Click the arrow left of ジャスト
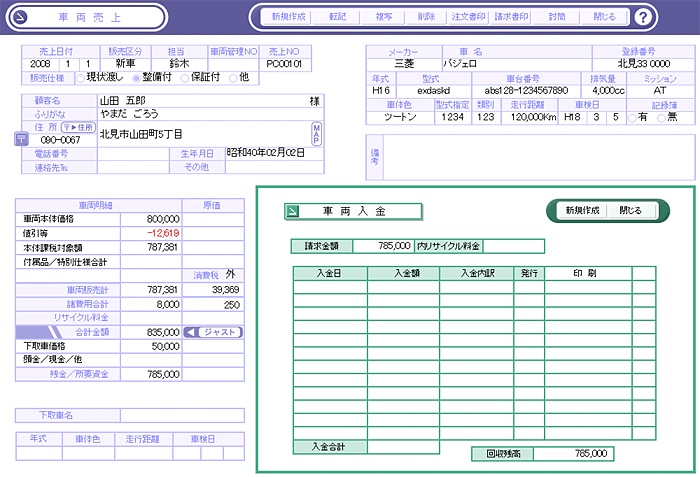 coord(192,331)
